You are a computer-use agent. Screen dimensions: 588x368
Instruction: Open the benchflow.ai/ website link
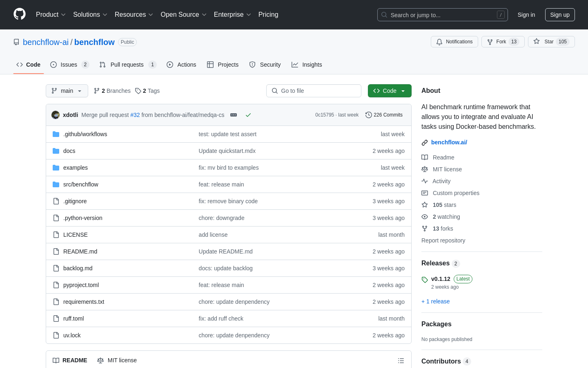[x=449, y=142]
